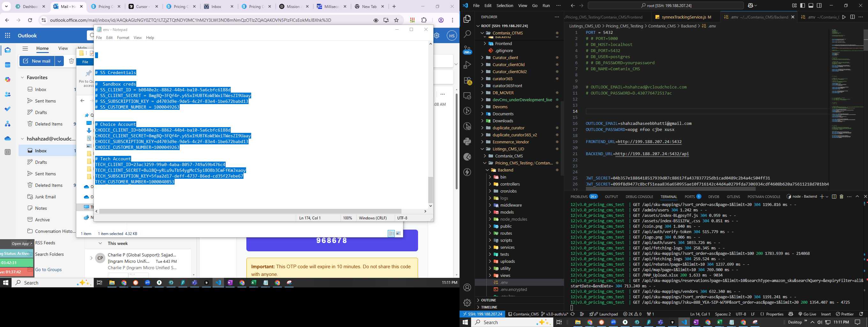Click Outlook Settings gear icon
The image size is (868, 327).
click(437, 35)
